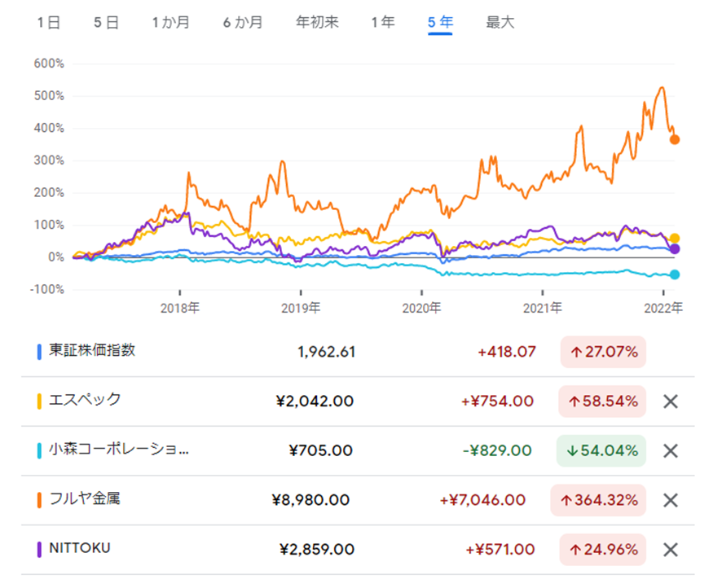Select the 5年 time range tab

coord(440,22)
